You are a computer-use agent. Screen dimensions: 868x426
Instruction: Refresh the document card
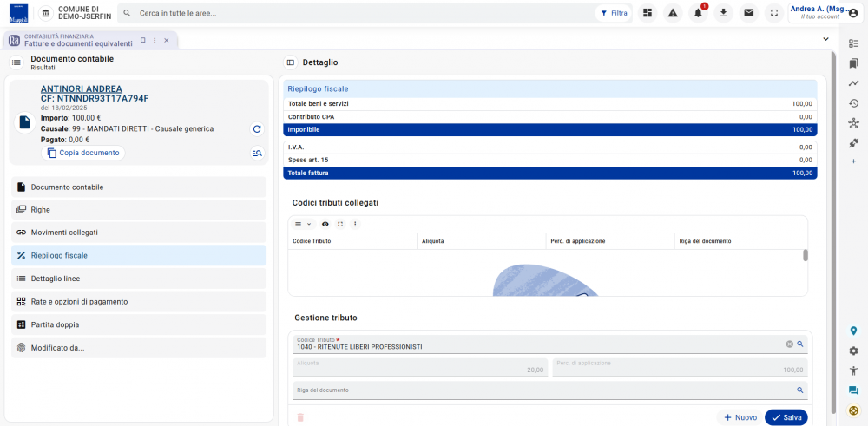click(x=257, y=129)
